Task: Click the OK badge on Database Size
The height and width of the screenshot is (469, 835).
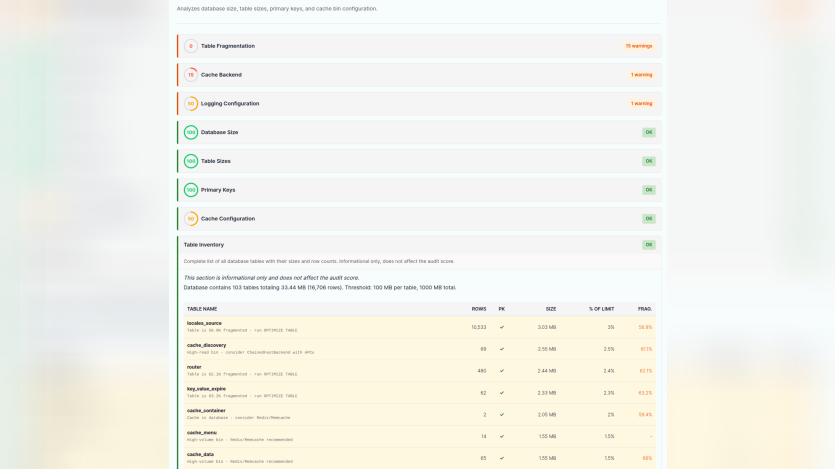Action: (649, 133)
